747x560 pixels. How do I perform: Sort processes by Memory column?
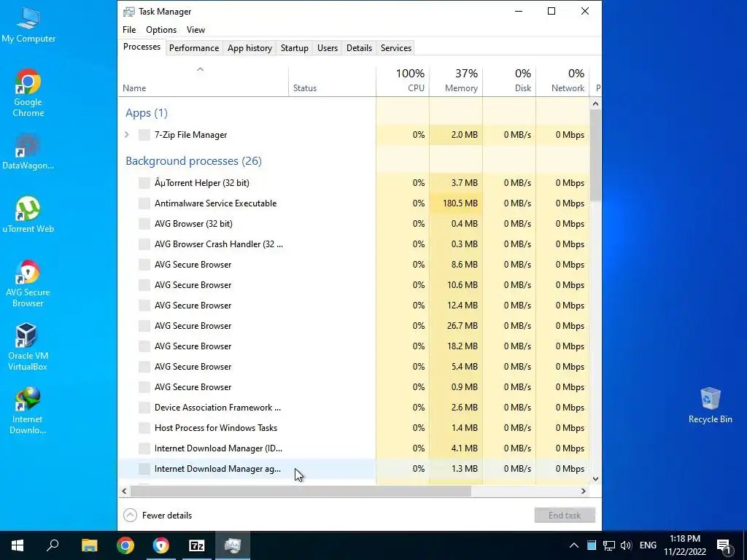pyautogui.click(x=456, y=82)
